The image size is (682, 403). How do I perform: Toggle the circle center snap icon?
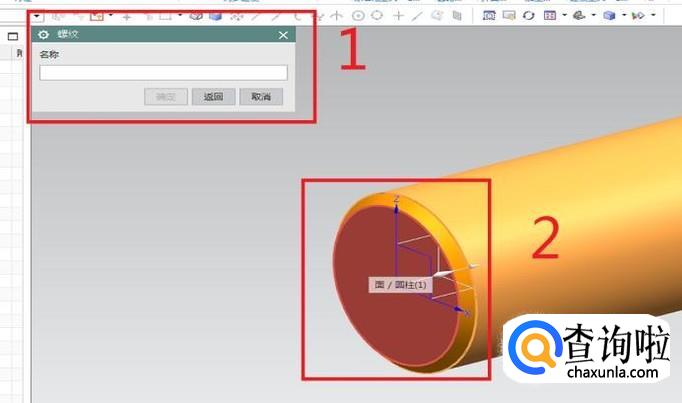358,16
